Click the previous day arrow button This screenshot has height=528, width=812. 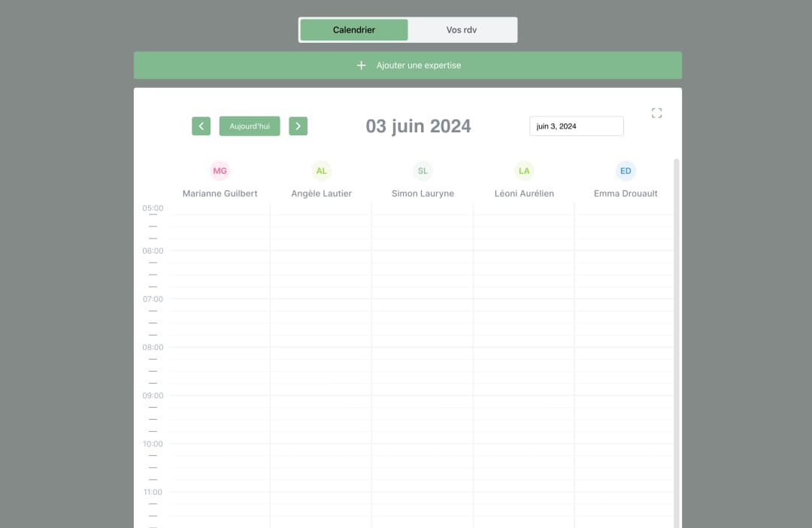click(201, 126)
